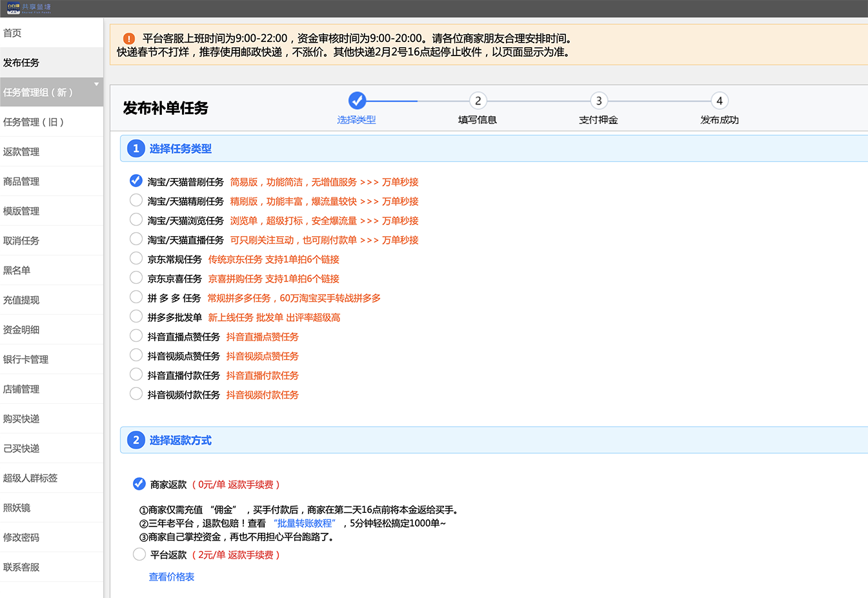Viewport: 868px width, 598px height.
Task: Select 淘宝/天猫浏览任务 radio button
Action: pyautogui.click(x=136, y=219)
